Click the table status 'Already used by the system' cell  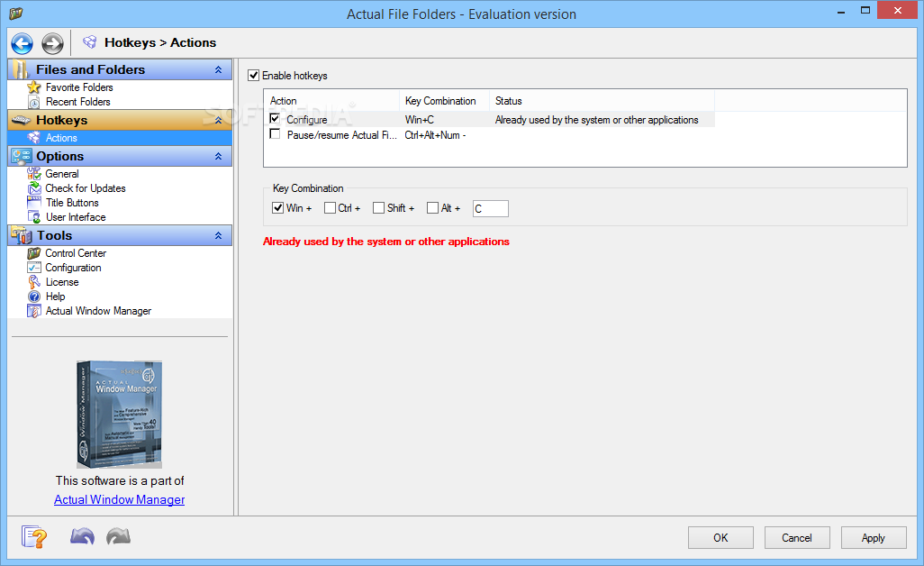596,120
